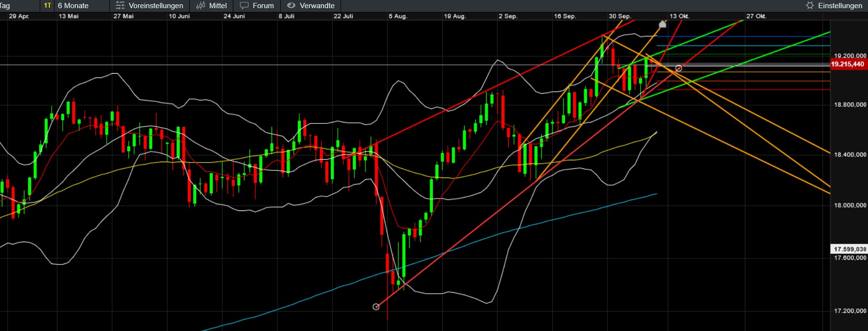The height and width of the screenshot is (331, 868).
Task: Open Einstellungen chart settings
Action: 834,6
